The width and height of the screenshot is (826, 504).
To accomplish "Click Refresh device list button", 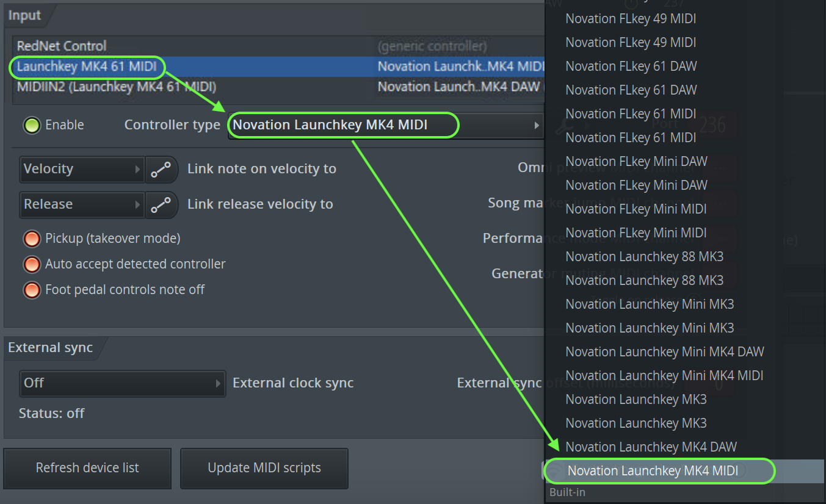I will (x=87, y=468).
